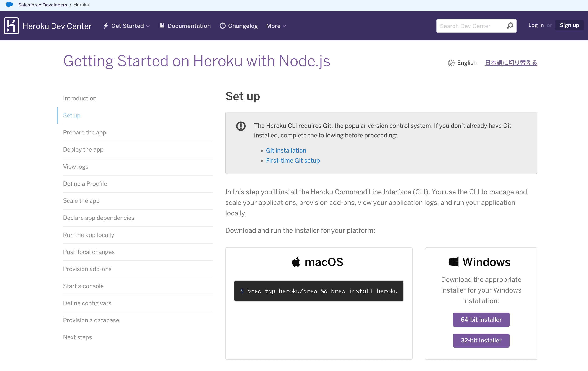Image resolution: width=588 pixels, height=371 pixels.
Task: Open Scale the app sidebar item
Action: pos(138,201)
